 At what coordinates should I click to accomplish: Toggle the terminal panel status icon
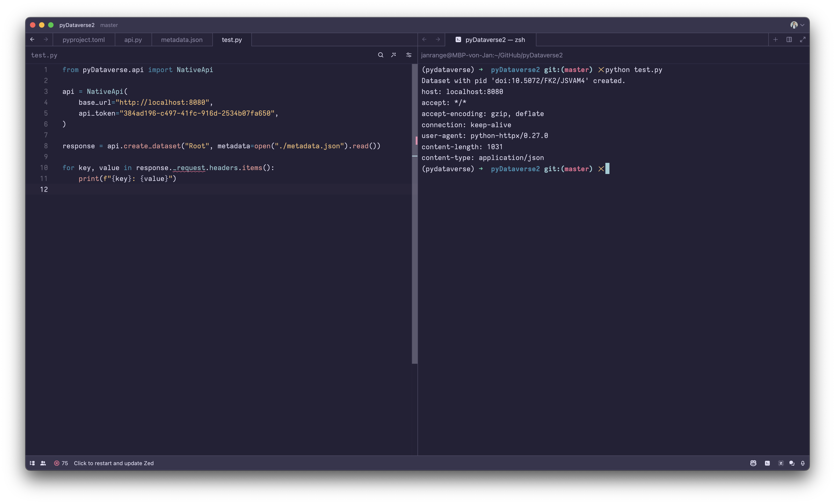(767, 463)
